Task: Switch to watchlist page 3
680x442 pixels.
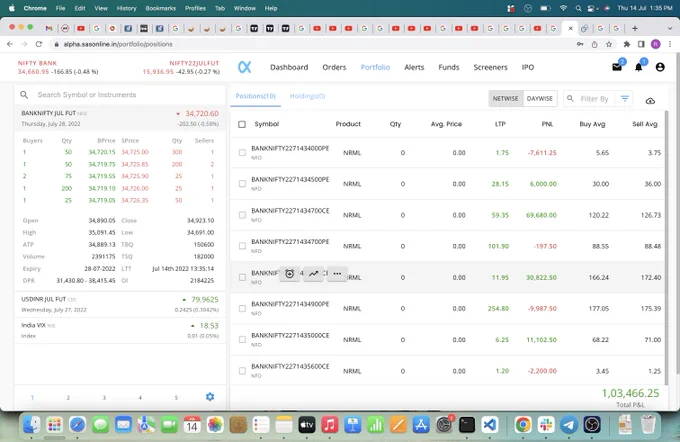Action: coord(104,397)
